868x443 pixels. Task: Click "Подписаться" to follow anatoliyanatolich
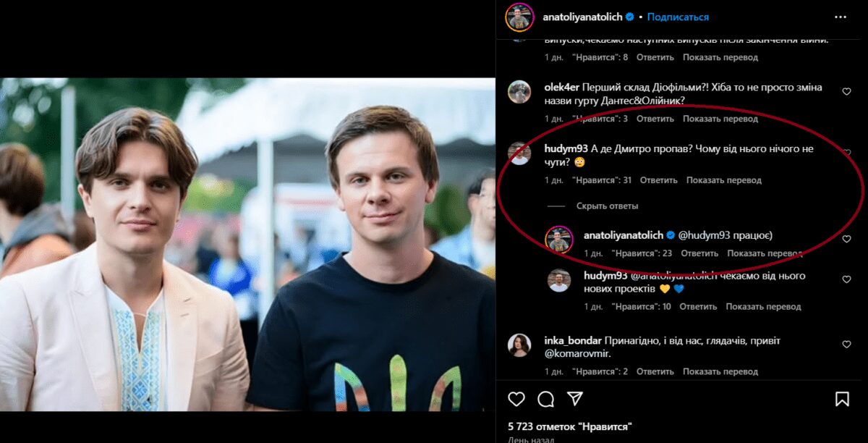click(678, 17)
